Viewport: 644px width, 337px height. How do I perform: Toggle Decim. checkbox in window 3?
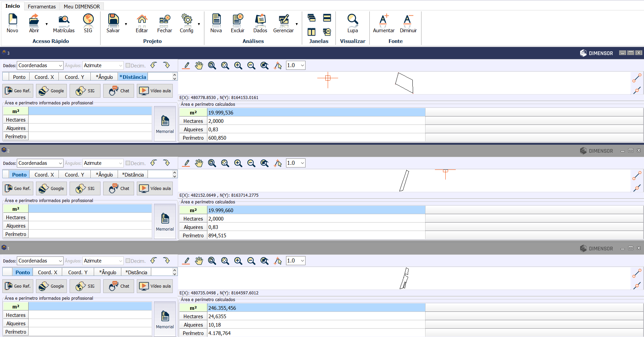[128, 65]
